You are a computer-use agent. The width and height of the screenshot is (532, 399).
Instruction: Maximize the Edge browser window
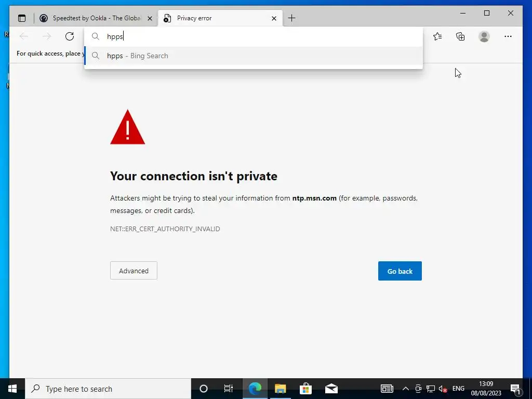coord(486,13)
